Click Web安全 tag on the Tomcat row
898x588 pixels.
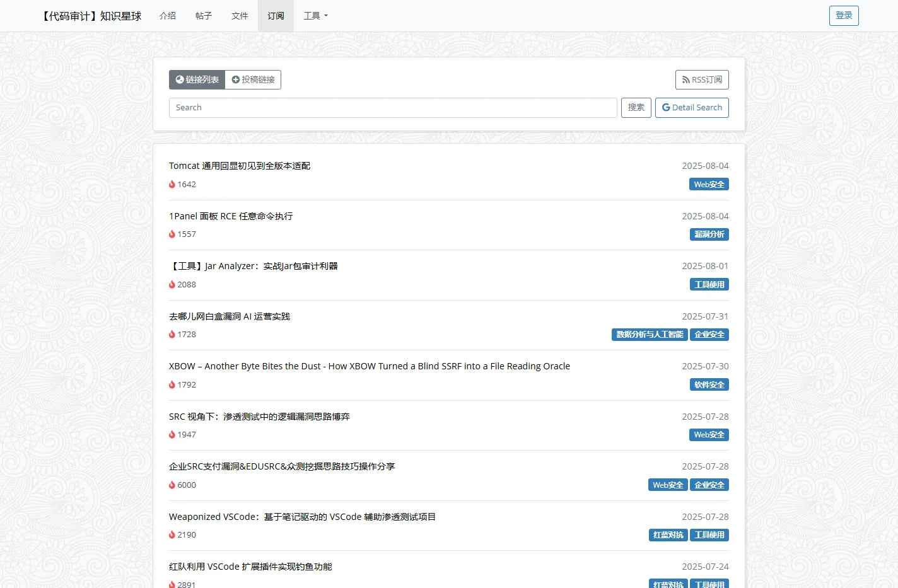tap(709, 184)
